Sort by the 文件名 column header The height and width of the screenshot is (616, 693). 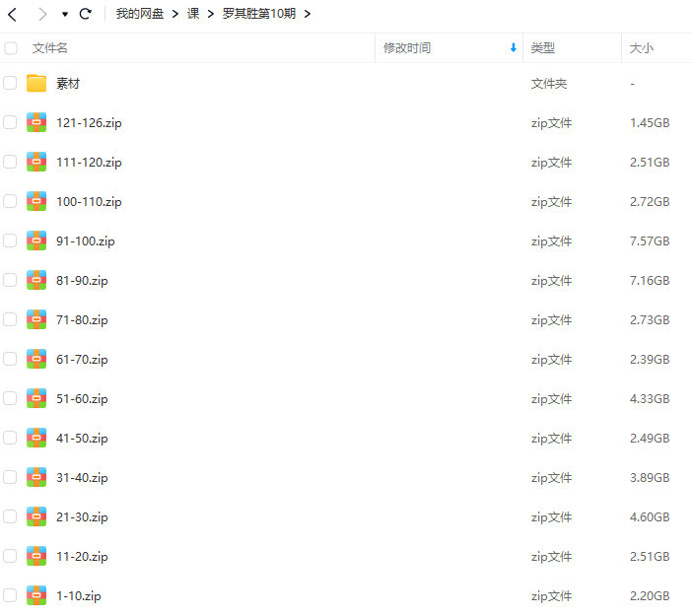[50, 47]
